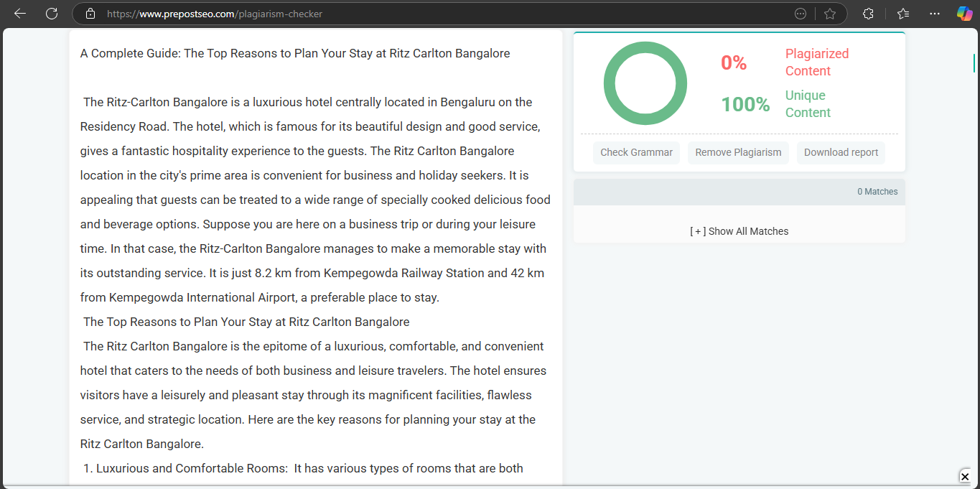Click the subheading 'The Top Reasons to Plan Your Stay'
Viewport: 980px width, 489px height.
[x=246, y=322]
